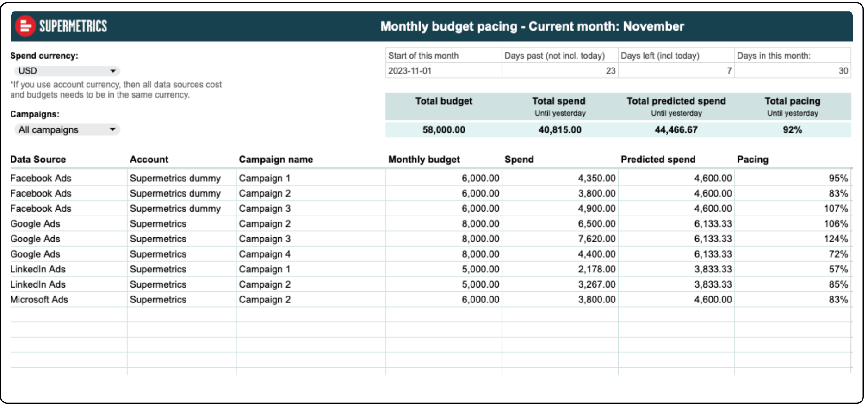The height and width of the screenshot is (407, 868).
Task: Select the Pacing column header
Action: point(752,160)
